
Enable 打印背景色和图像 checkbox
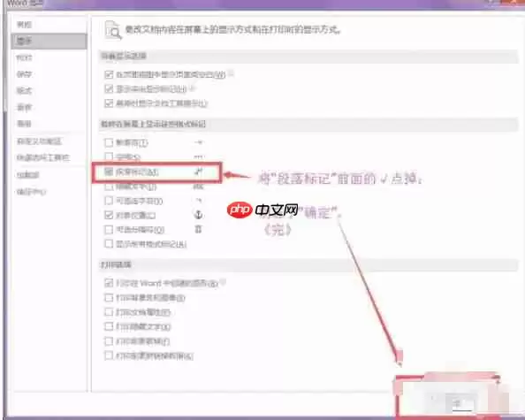[109, 297]
